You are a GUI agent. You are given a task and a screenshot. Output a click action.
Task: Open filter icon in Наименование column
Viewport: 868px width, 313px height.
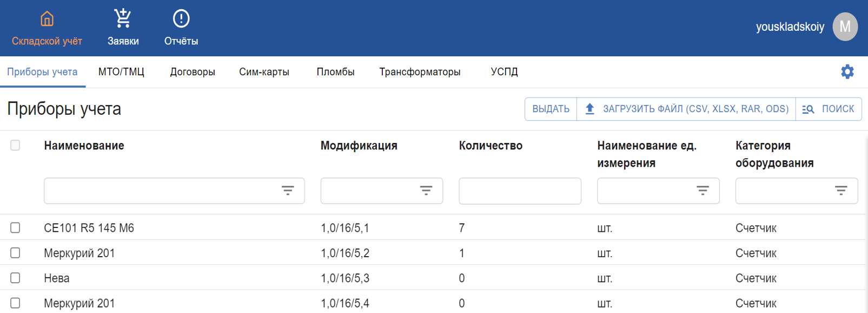tap(288, 191)
